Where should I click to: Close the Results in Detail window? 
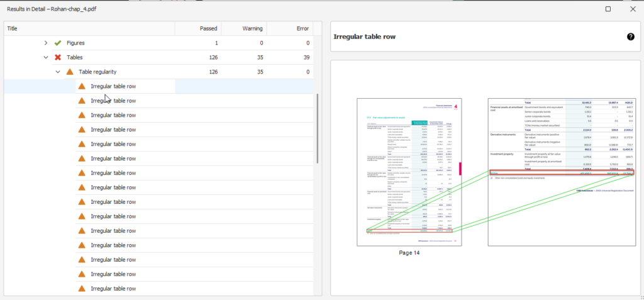(x=632, y=9)
